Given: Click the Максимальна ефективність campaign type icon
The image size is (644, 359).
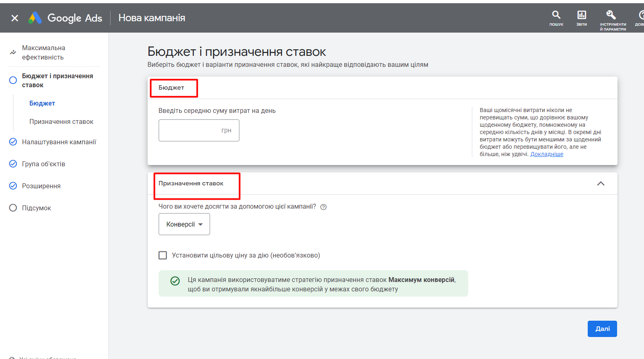Looking at the screenshot, I should [x=13, y=53].
